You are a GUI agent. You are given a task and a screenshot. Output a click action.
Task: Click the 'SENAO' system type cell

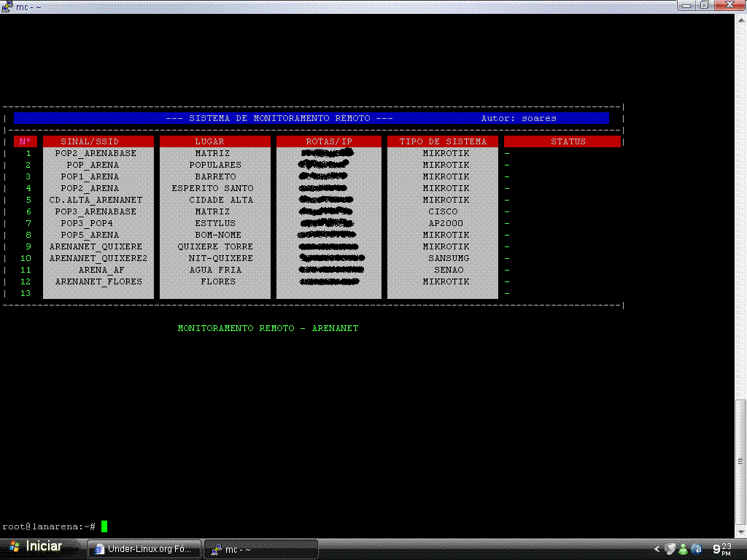click(449, 270)
